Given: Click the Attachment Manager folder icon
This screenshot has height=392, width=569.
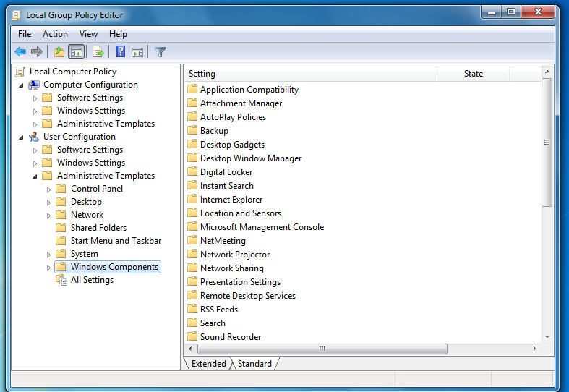Looking at the screenshot, I should 192,103.
